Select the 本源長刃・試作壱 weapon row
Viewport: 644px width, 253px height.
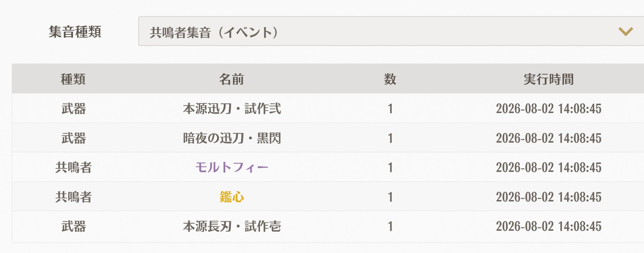point(328,226)
